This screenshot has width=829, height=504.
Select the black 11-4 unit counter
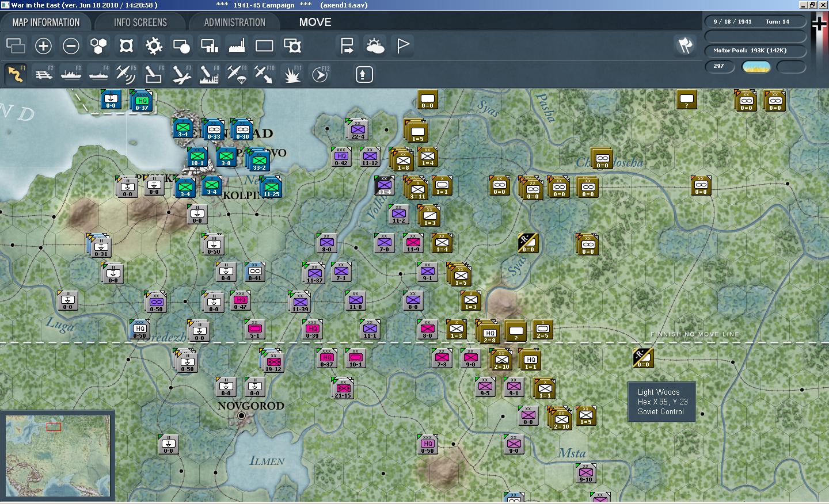384,185
